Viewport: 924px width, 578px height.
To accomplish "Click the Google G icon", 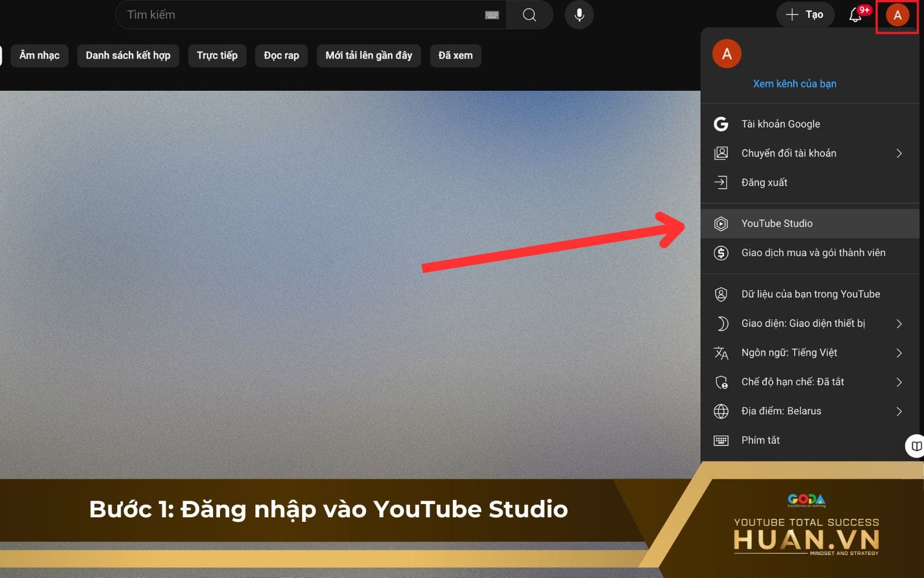I will (x=721, y=124).
